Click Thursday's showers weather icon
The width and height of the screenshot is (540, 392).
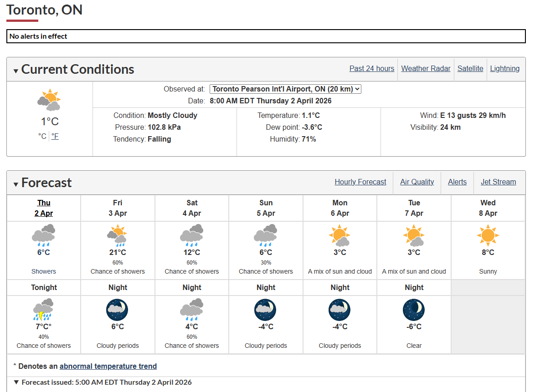tap(44, 235)
